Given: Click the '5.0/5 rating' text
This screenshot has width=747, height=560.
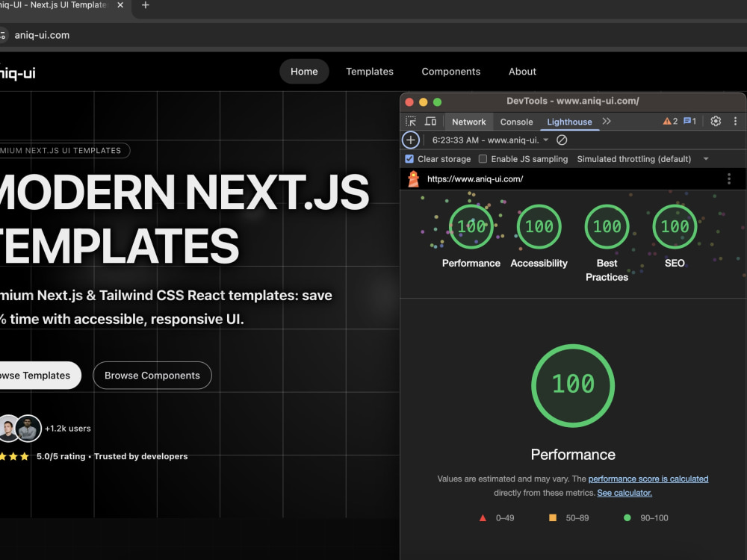Looking at the screenshot, I should click(61, 456).
